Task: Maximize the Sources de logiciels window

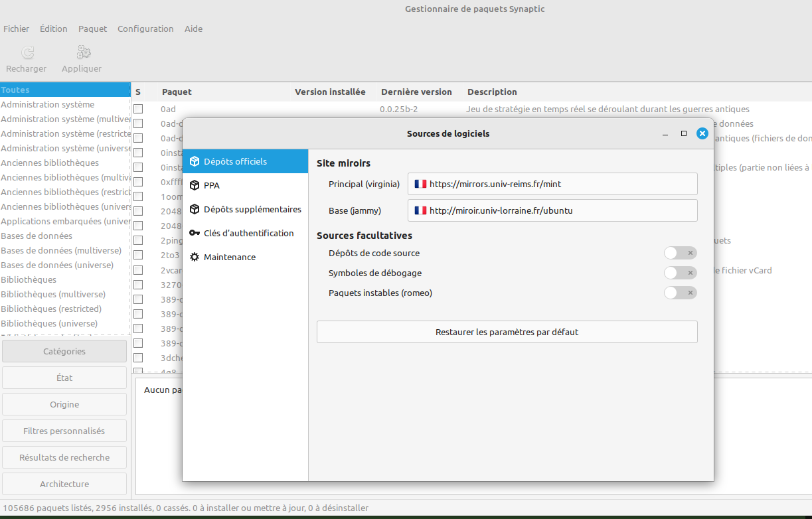Action: point(684,133)
